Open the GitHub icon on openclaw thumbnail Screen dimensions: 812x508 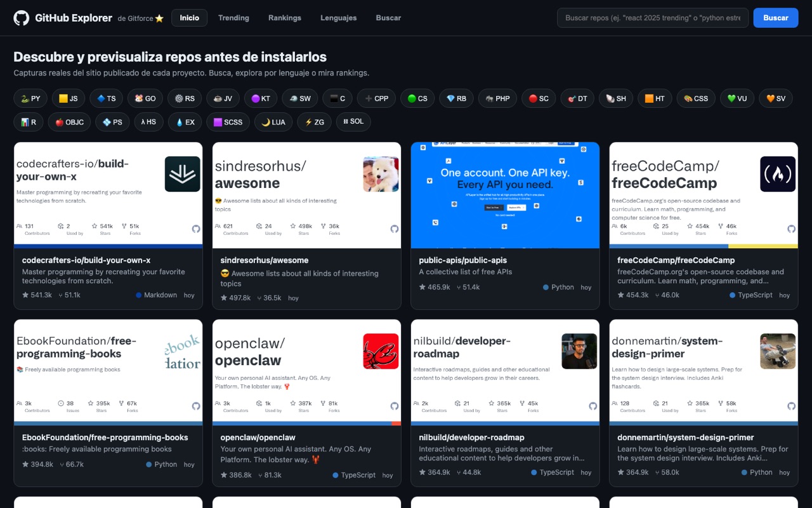(x=395, y=406)
